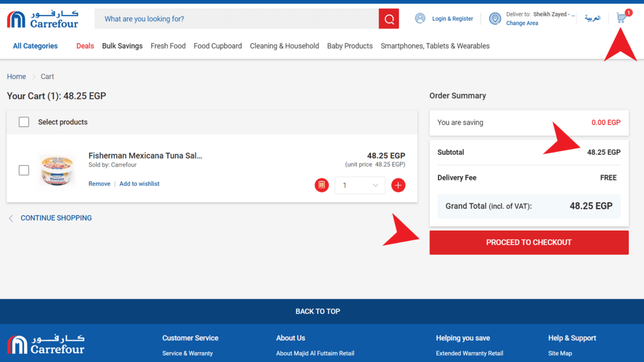
Task: Click Delivery Fee FREE value
Action: [608, 178]
